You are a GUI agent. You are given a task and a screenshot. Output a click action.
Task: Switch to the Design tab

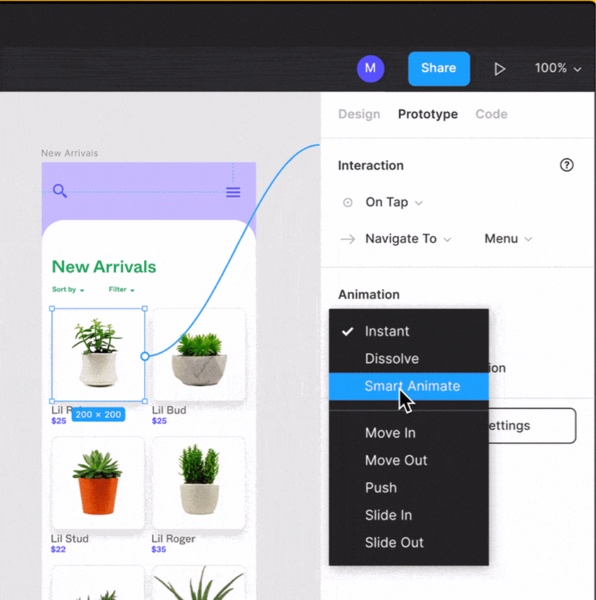(x=359, y=114)
